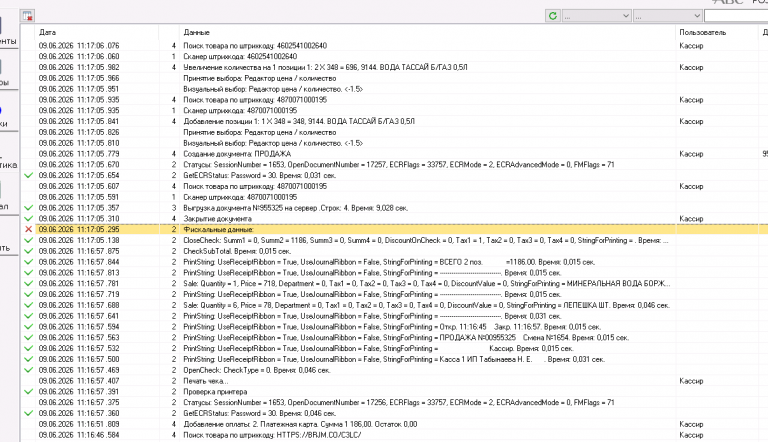
Task: Click the clear-table icon with the red cross
Action: pyautogui.click(x=27, y=16)
